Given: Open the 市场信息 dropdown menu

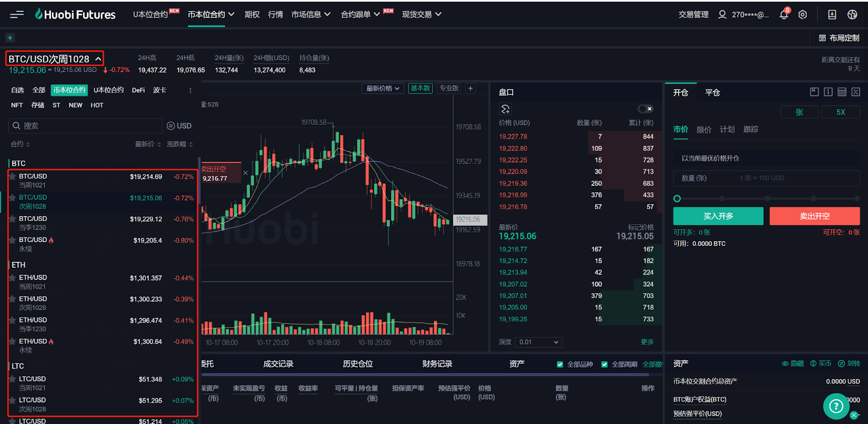Looking at the screenshot, I should point(311,15).
